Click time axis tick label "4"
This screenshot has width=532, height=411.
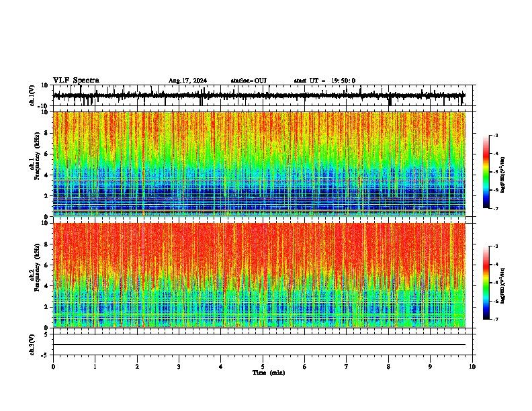[x=221, y=367]
